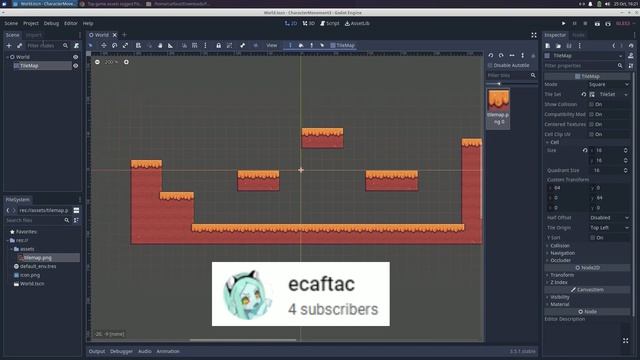This screenshot has height=360, width=640.
Task: Open the Project menu
Action: click(31, 24)
